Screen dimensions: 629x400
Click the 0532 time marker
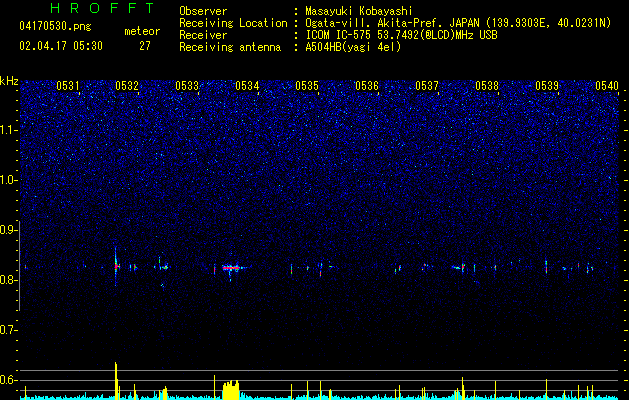point(127,85)
